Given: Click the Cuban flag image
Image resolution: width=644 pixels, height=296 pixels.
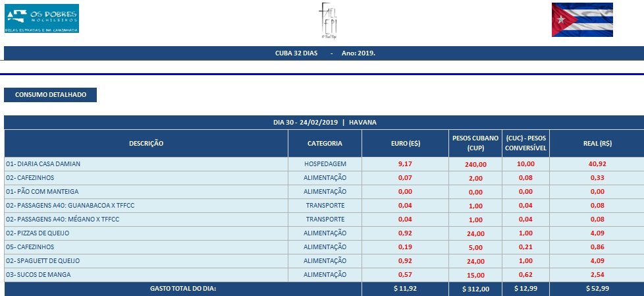Looking at the screenshot, I should [x=581, y=20].
